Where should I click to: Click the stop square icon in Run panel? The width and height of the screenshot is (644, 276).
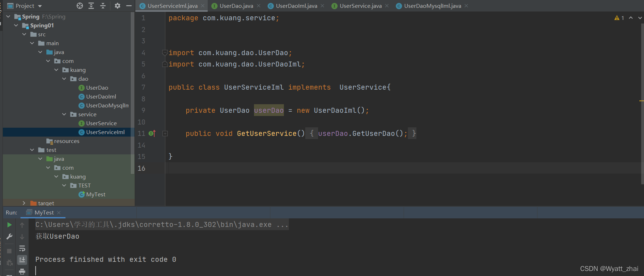pos(10,251)
